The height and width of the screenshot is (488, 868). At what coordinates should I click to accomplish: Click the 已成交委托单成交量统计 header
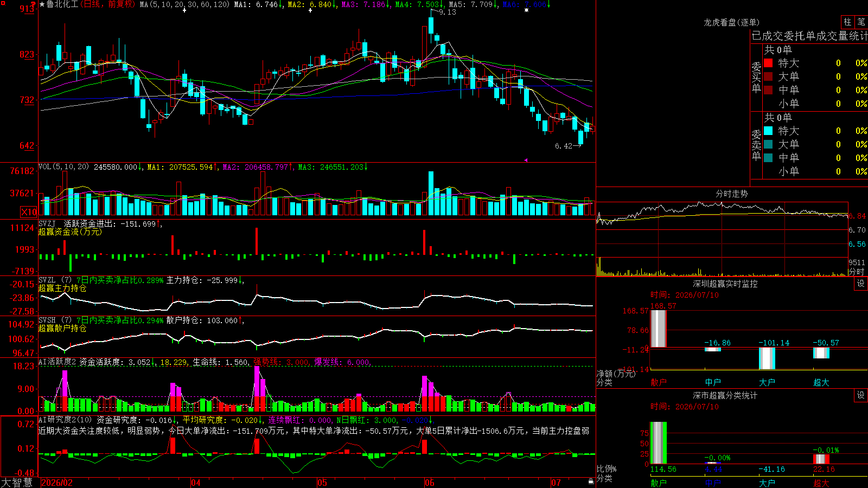point(809,36)
